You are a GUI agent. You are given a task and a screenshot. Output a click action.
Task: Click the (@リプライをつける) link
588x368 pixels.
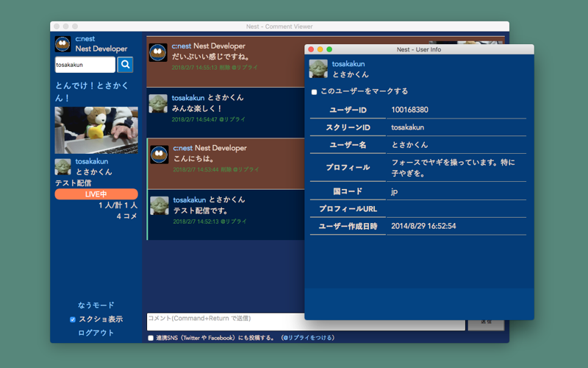(x=307, y=338)
